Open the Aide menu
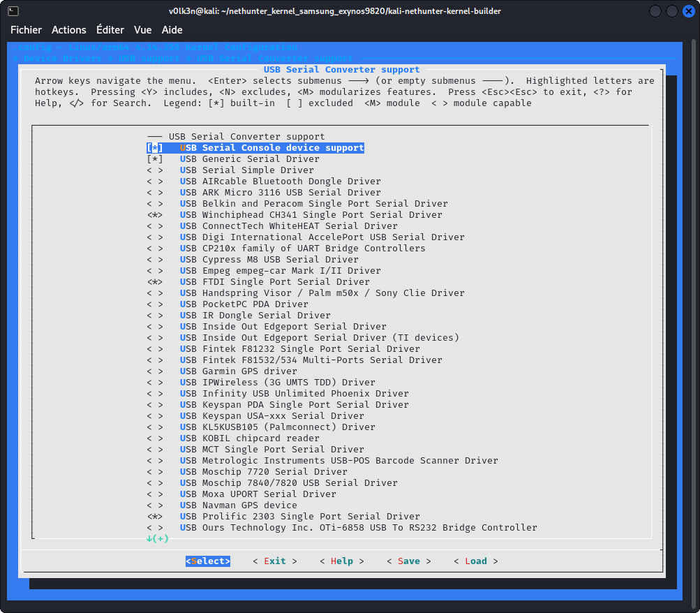The height and width of the screenshot is (613, 700). (x=172, y=30)
